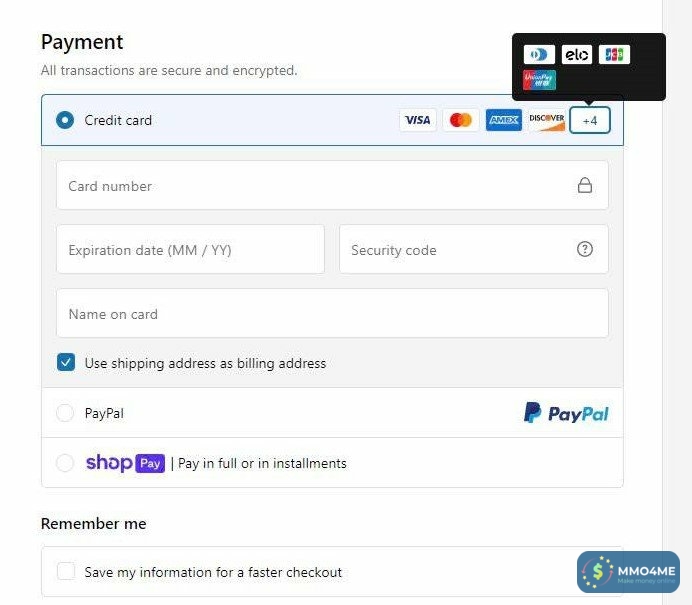The height and width of the screenshot is (605, 692).
Task: Click the American Express logo
Action: [504, 120]
